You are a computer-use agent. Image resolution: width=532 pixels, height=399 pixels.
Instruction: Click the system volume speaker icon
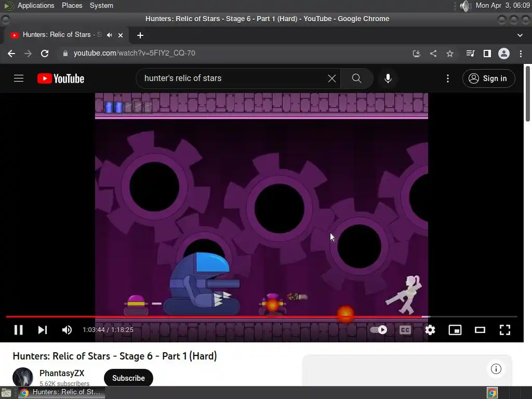[465, 6]
